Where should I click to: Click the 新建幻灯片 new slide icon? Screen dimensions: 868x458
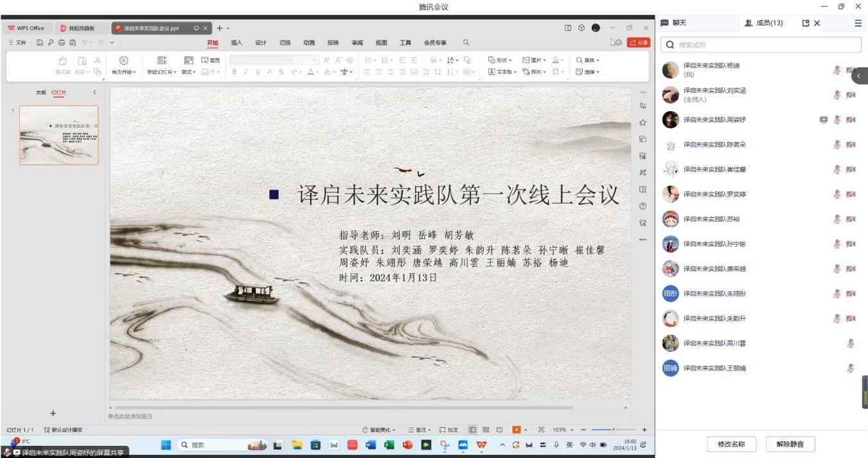[162, 60]
